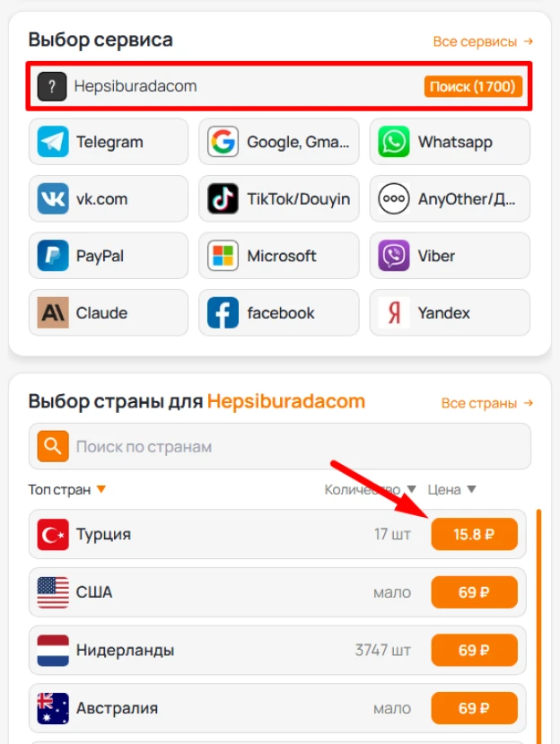560x744 pixels.
Task: Open the Все страны link
Action: [487, 403]
